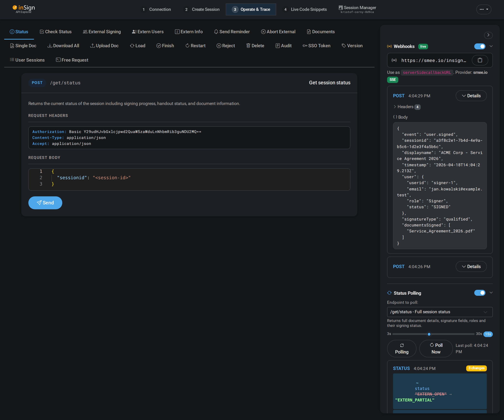Viewport: 504px width, 420px height.
Task: Select the Delete session action
Action: tap(255, 46)
